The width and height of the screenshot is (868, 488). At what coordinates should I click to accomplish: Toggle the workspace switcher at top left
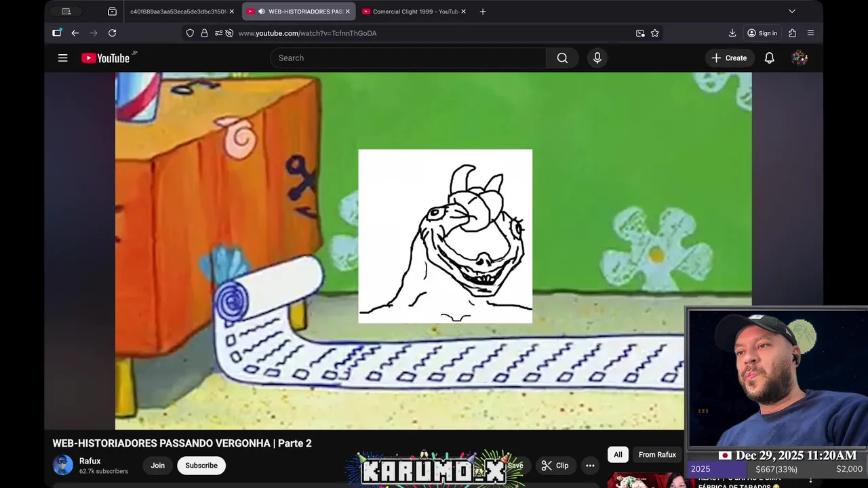tap(66, 12)
